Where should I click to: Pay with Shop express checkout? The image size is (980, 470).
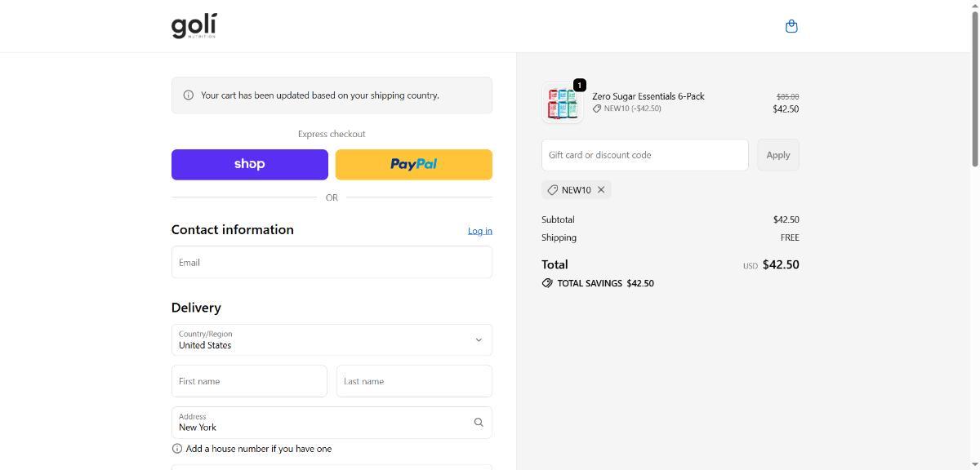coord(249,164)
